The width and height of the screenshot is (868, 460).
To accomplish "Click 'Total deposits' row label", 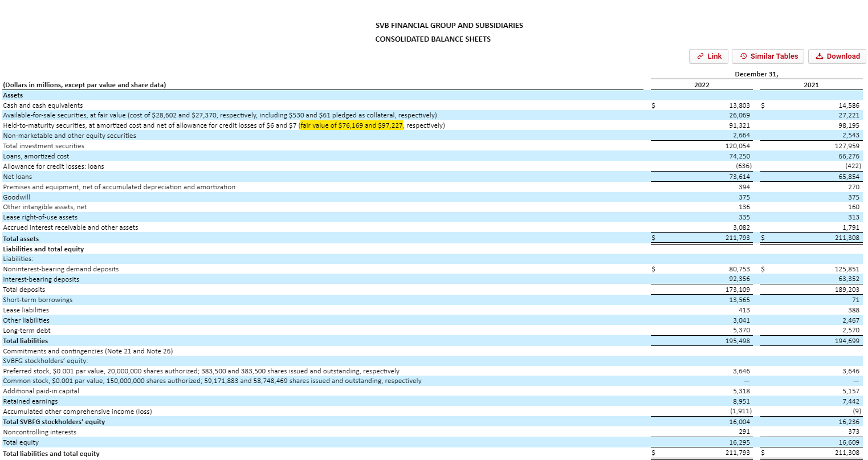I will tap(24, 290).
